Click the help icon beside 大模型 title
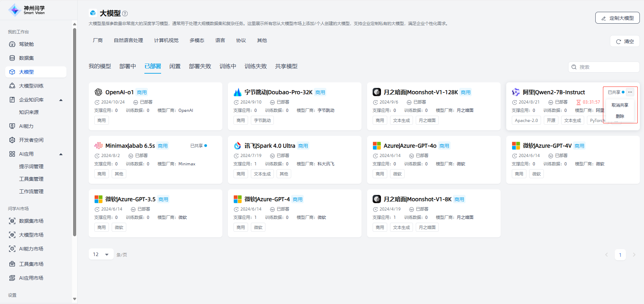The image size is (644, 304). tap(125, 14)
